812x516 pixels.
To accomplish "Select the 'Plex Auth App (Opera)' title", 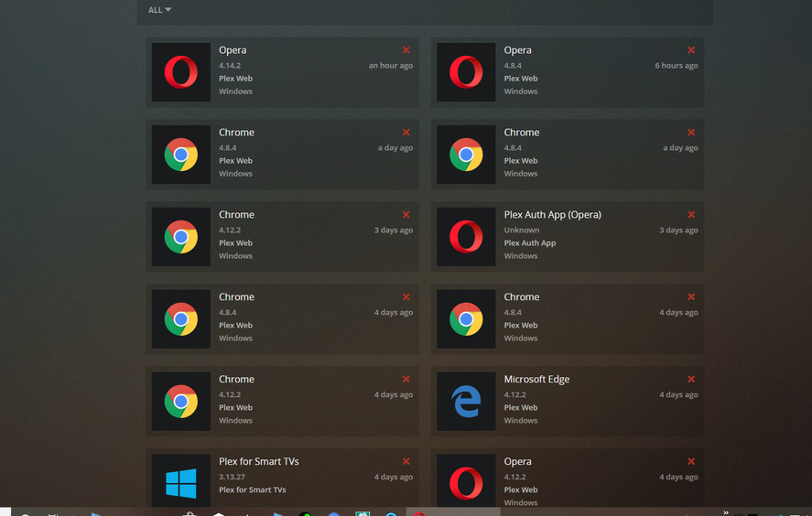I will 553,215.
